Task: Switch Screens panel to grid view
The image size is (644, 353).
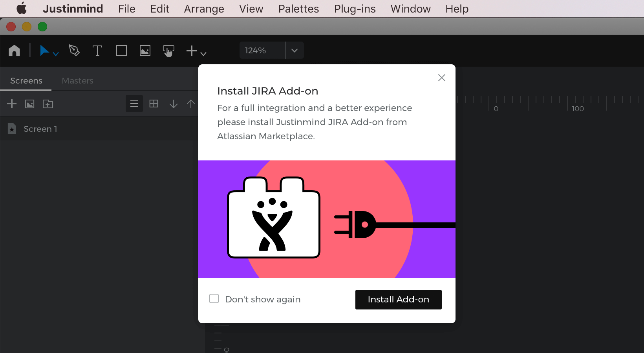Action: pos(154,104)
